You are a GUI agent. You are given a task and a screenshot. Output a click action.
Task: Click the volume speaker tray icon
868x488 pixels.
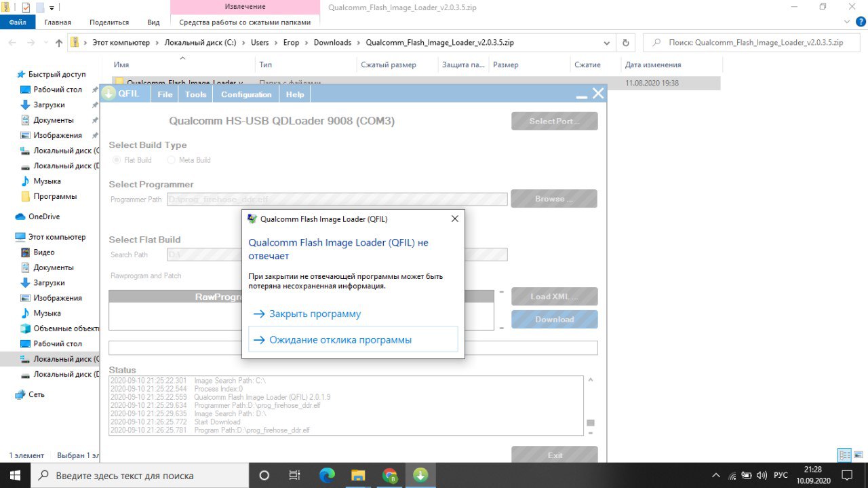pos(762,475)
